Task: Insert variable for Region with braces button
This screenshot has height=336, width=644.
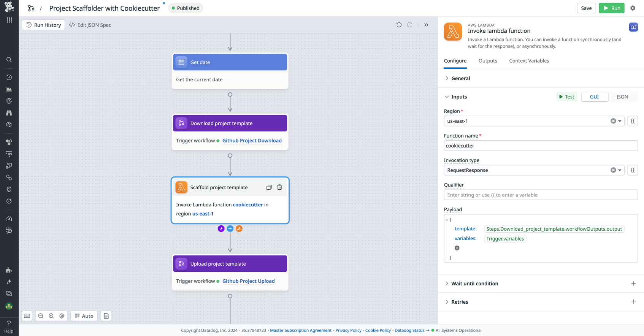Action: (633, 121)
